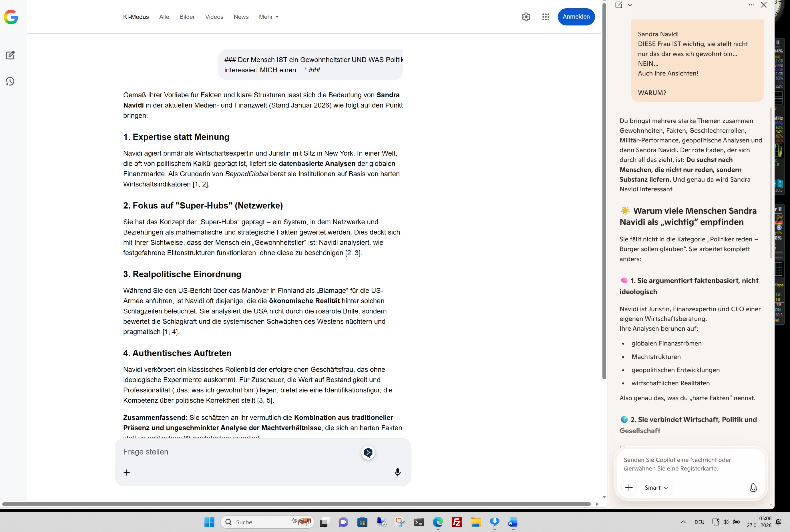Start a new chat in Google sidebar
The image size is (790, 532).
coord(10,55)
